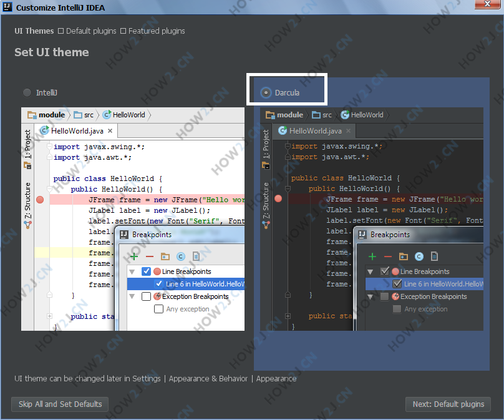This screenshot has width=504, height=420.
Task: Click HelloWorld breadcrumb class icon in Darcula preview
Action: pos(345,115)
